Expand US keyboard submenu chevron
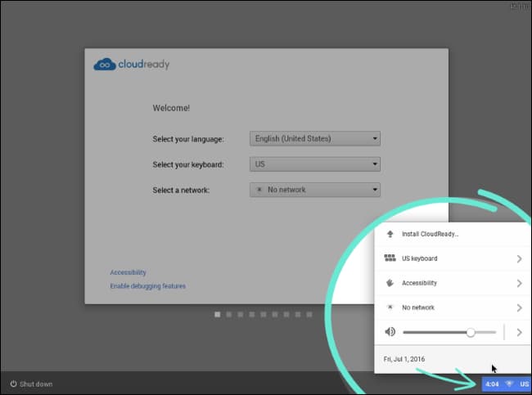 (x=520, y=259)
